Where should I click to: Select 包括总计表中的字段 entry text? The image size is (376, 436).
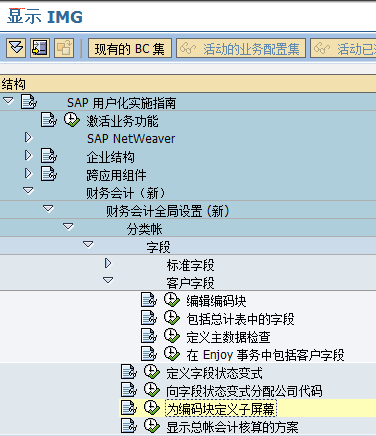click(x=240, y=319)
